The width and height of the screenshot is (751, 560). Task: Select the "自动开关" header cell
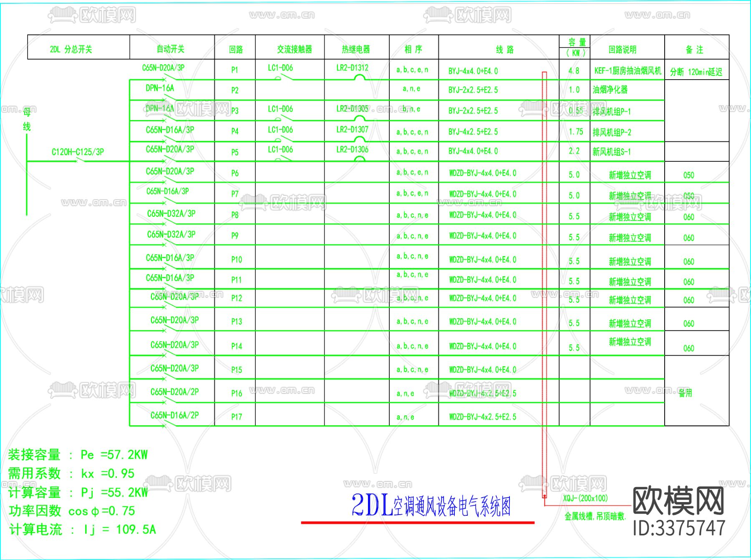click(x=171, y=49)
